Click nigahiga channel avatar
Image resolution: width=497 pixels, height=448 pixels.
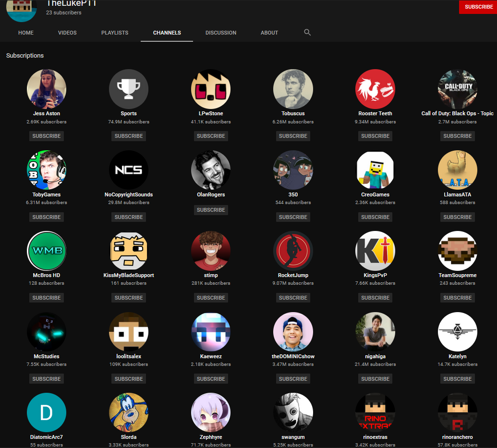376,332
